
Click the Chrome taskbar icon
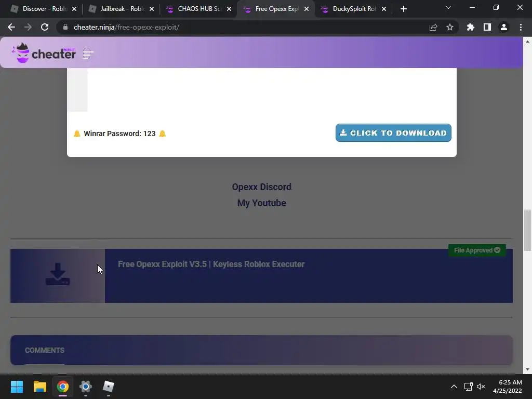click(x=63, y=387)
